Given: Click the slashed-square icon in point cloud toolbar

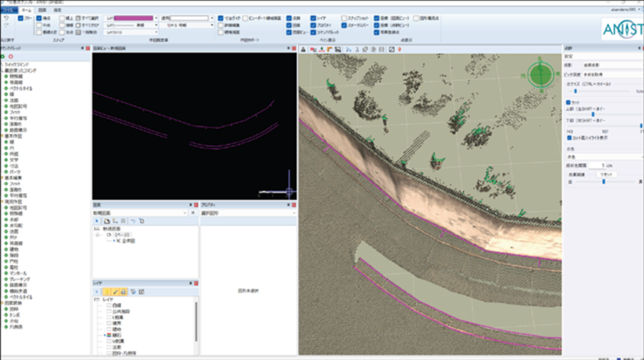Looking at the screenshot, I should [x=391, y=49].
